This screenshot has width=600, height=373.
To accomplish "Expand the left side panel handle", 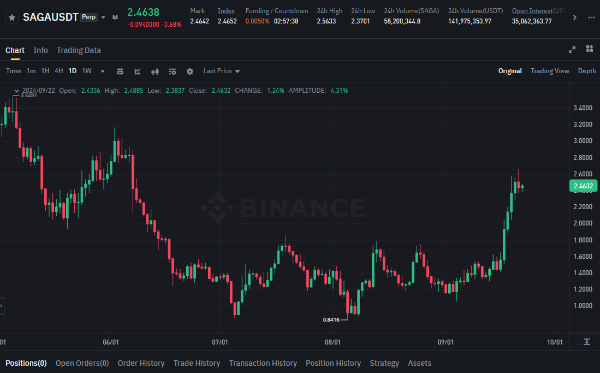I will point(2,306).
